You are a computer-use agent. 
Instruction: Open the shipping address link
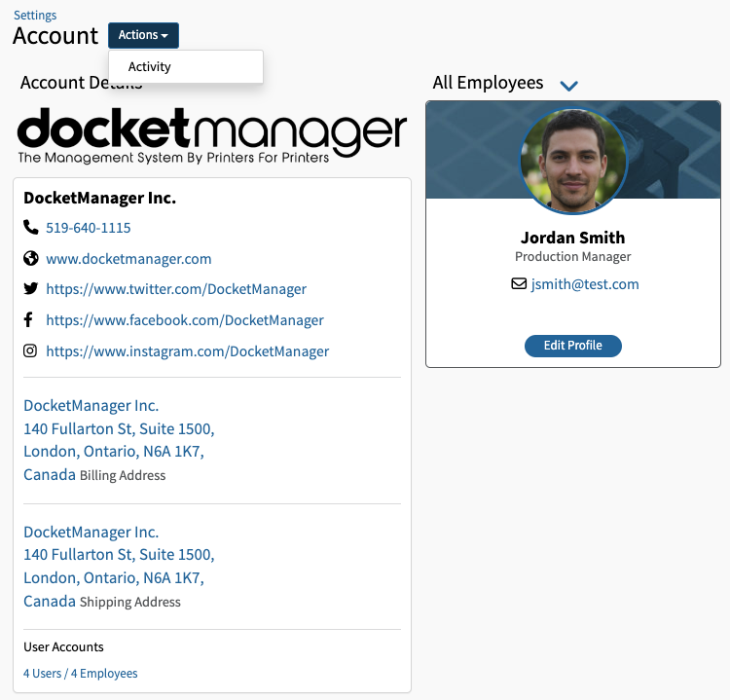(x=119, y=566)
